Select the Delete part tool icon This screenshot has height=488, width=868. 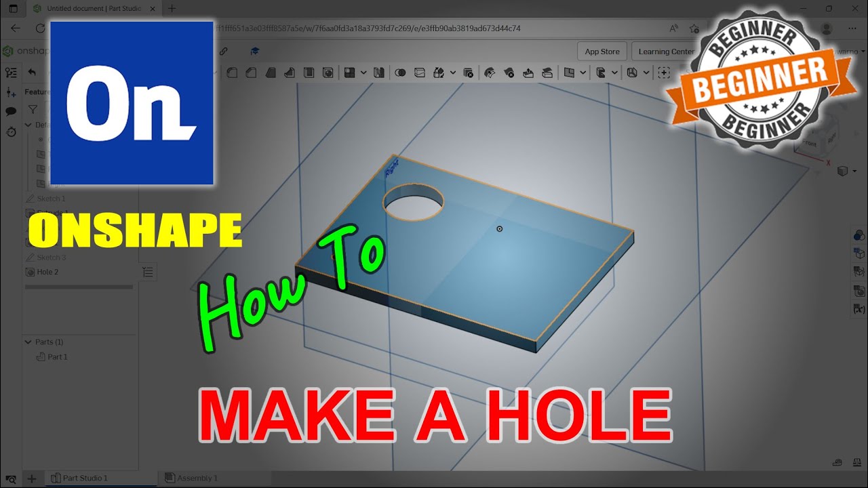pos(468,73)
